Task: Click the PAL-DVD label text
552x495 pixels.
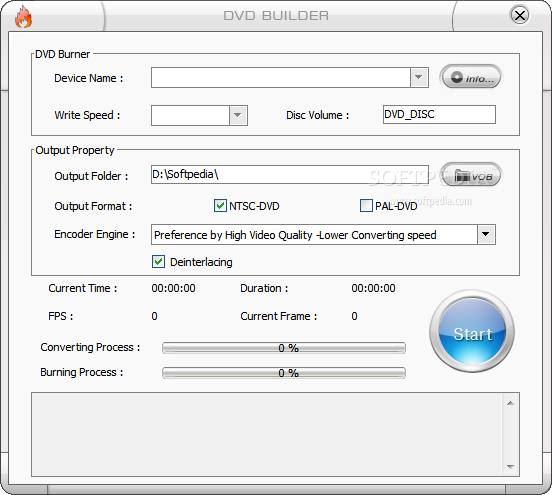Action: (396, 206)
